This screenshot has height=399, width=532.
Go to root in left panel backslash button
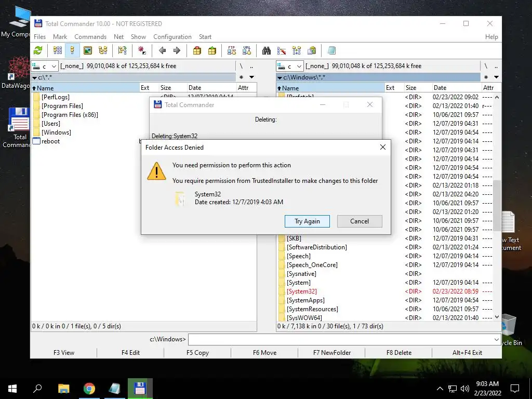coord(241,66)
